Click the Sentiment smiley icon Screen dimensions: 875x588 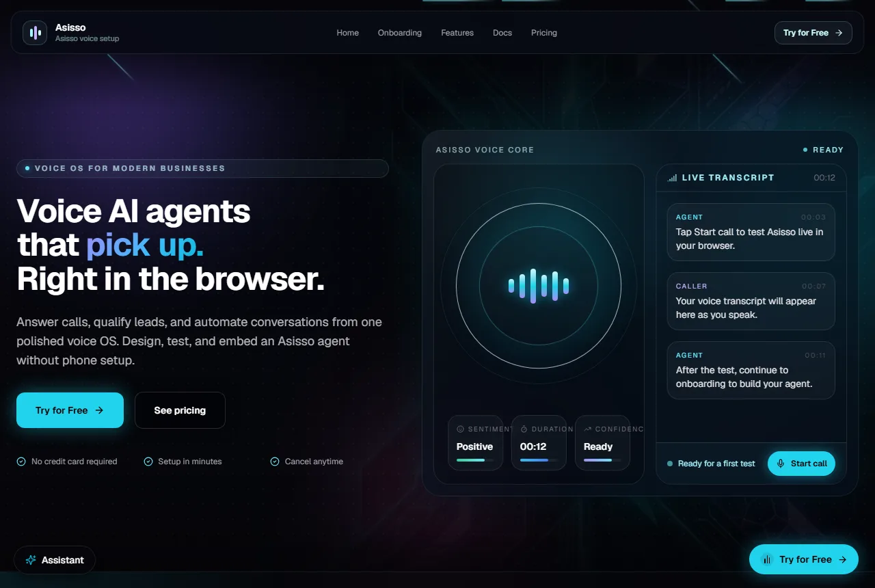pyautogui.click(x=460, y=429)
